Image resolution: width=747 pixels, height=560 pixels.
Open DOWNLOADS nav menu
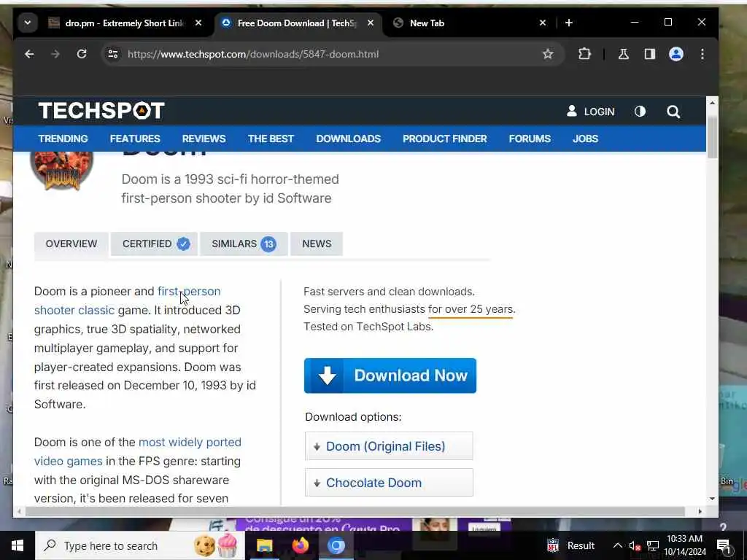(x=348, y=139)
